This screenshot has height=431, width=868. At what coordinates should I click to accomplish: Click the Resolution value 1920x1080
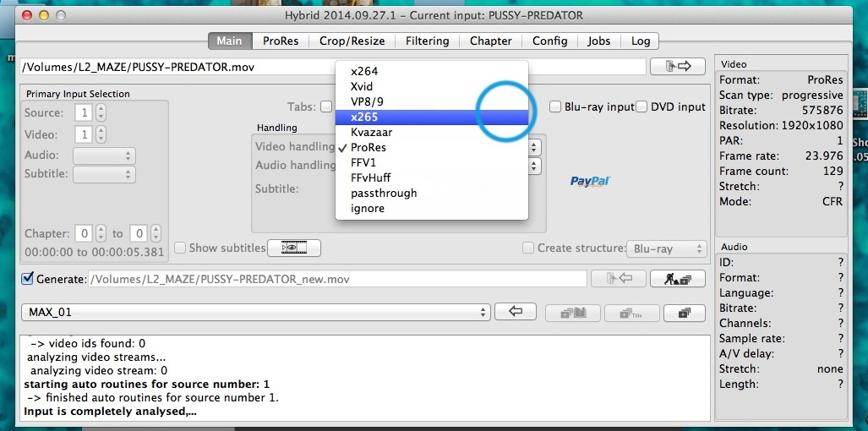click(812, 126)
